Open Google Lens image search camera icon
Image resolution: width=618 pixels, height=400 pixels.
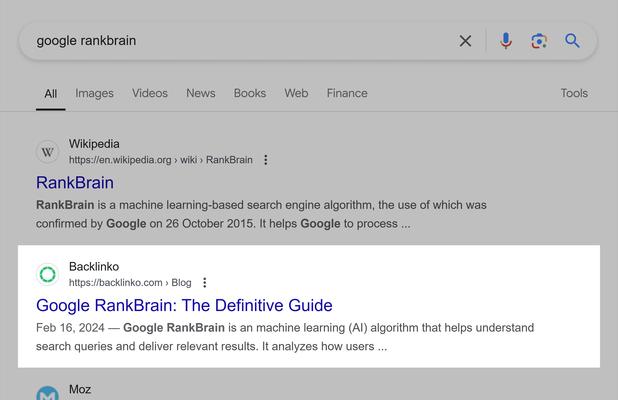tap(539, 41)
